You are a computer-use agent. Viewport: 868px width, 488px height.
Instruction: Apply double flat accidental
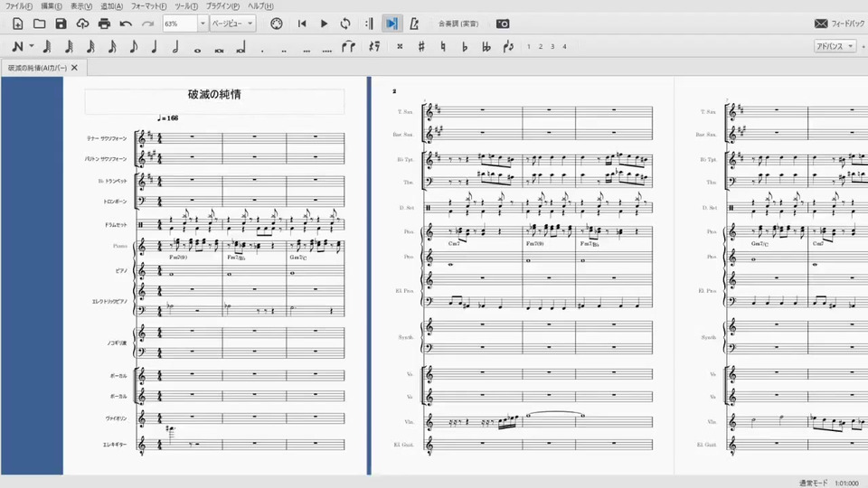[486, 46]
